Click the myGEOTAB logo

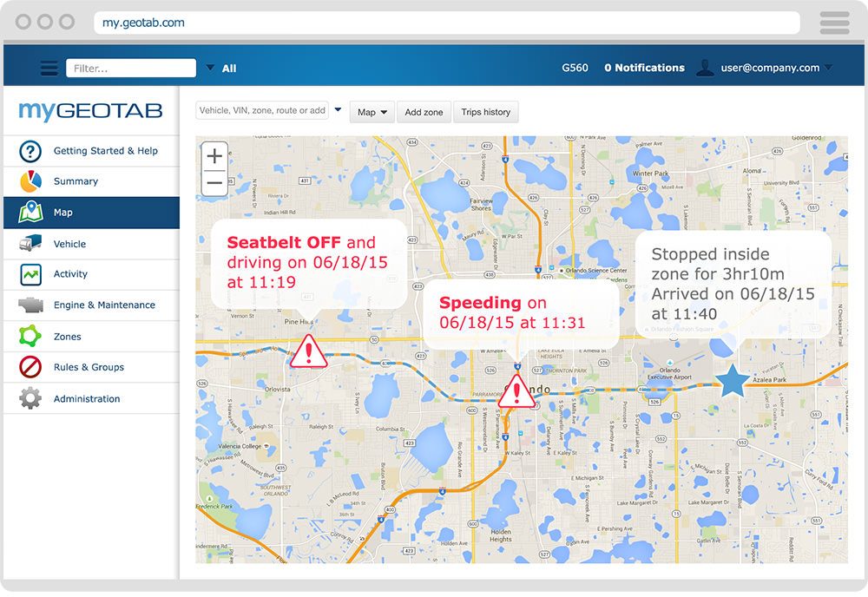coord(91,111)
